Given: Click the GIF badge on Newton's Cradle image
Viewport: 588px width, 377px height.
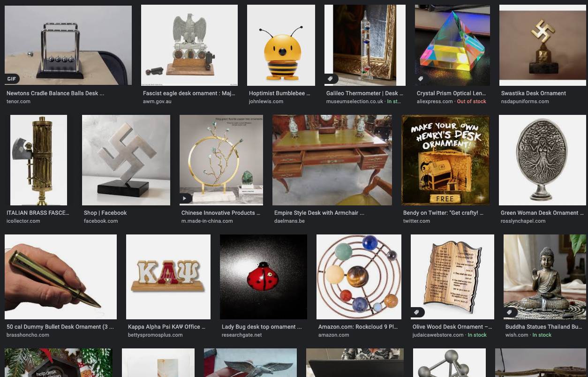Looking at the screenshot, I should [12, 79].
